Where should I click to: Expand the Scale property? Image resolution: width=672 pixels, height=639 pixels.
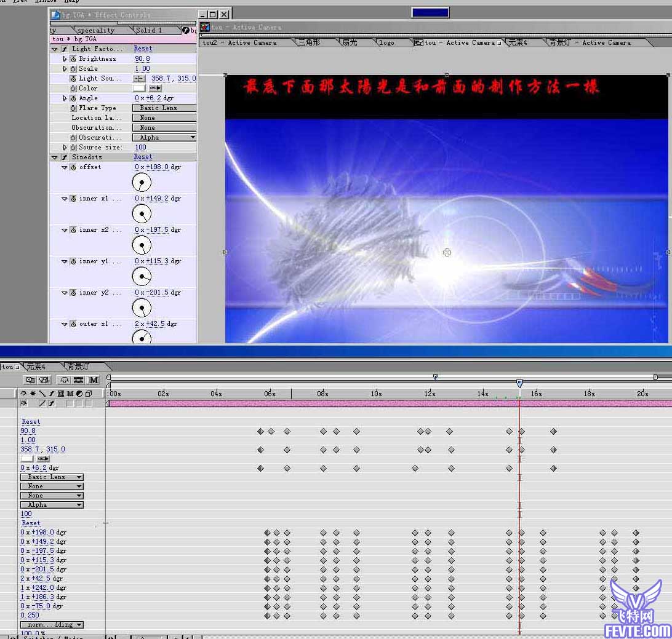pos(65,68)
